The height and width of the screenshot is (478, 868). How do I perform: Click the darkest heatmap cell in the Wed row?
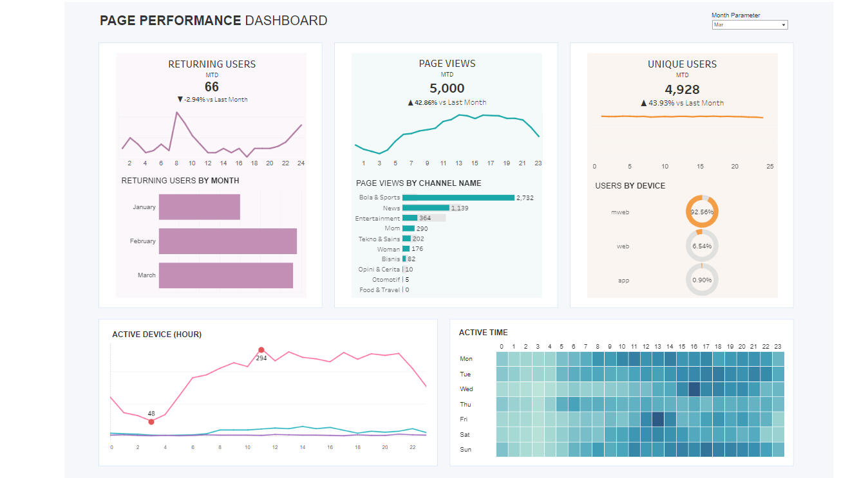point(693,389)
